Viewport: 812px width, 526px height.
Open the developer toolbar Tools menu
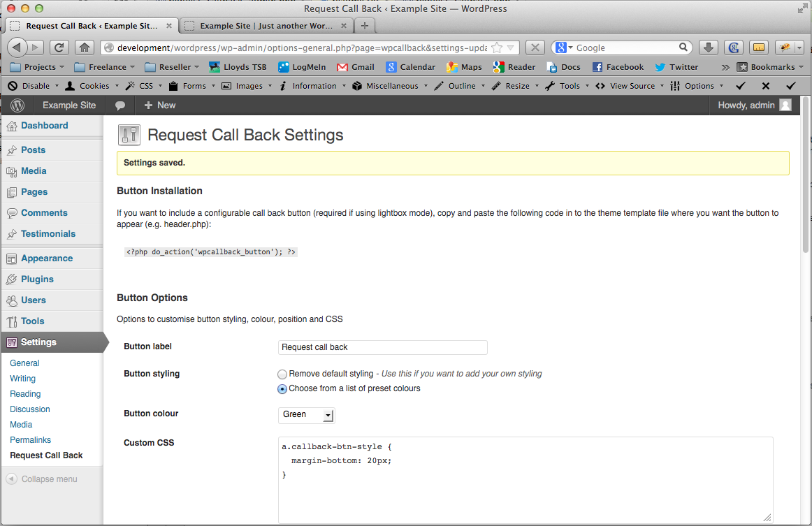point(567,86)
